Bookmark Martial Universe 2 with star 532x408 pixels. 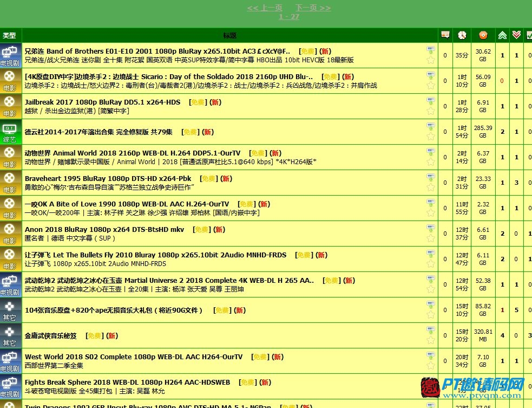click(431, 289)
